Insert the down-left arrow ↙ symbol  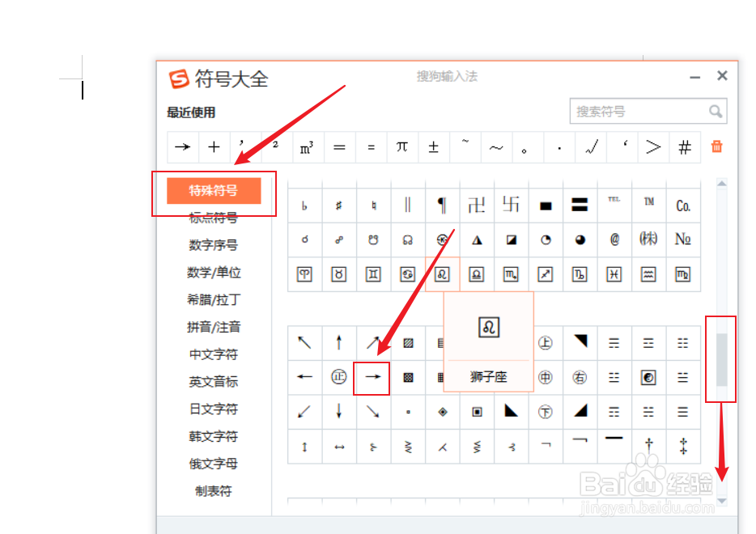[304, 412]
